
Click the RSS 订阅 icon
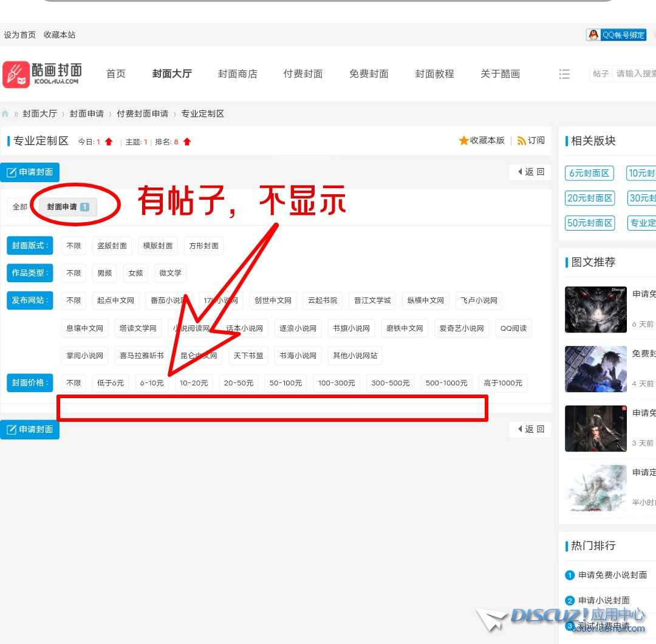(521, 141)
